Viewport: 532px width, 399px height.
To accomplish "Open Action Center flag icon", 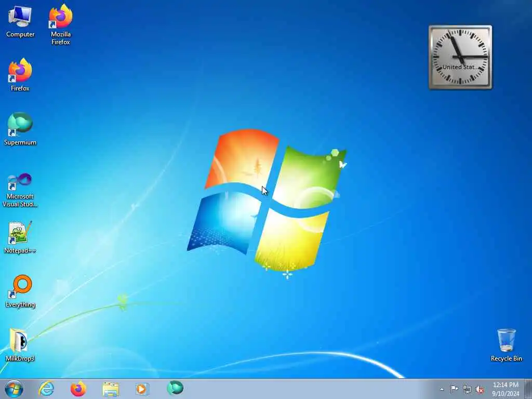I will pos(454,389).
